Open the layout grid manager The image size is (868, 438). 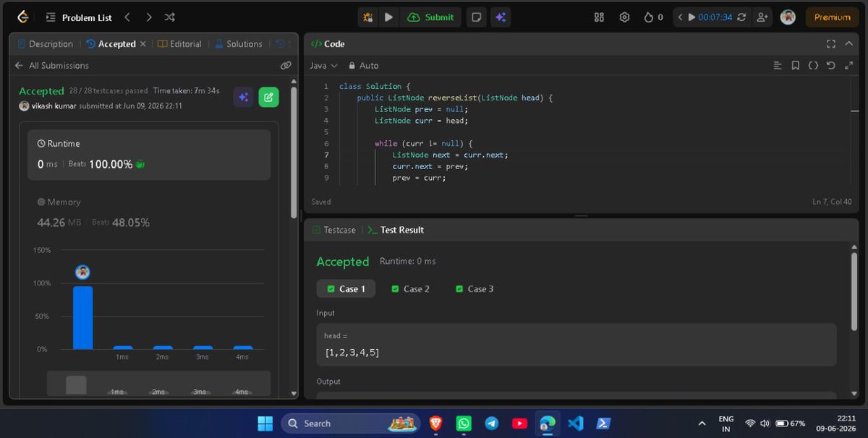click(599, 17)
